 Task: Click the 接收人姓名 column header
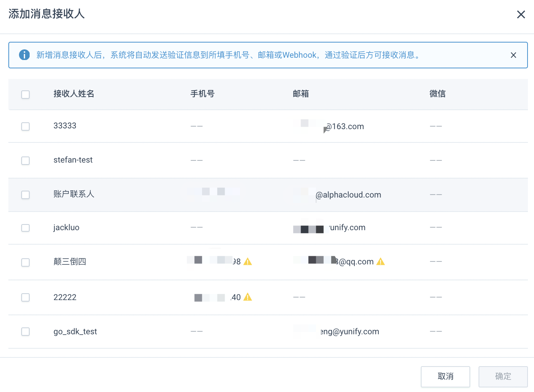(74, 94)
